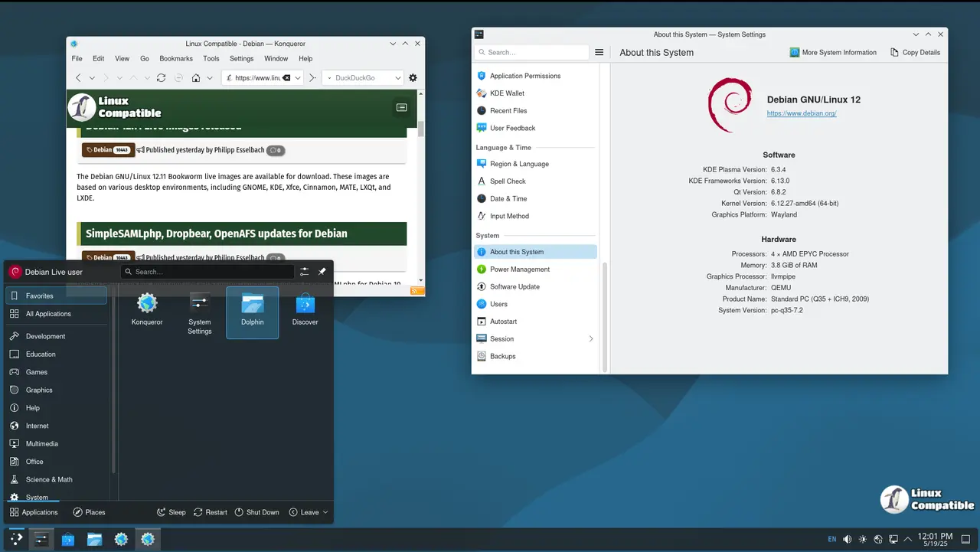Open the Bookmarks menu in Konqueror
This screenshot has height=552, width=980.
click(x=176, y=58)
